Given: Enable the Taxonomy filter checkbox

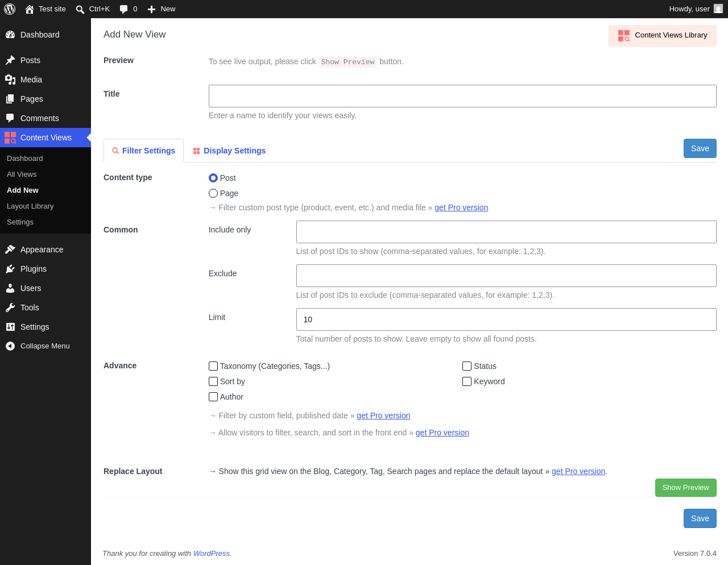Looking at the screenshot, I should pos(213,366).
